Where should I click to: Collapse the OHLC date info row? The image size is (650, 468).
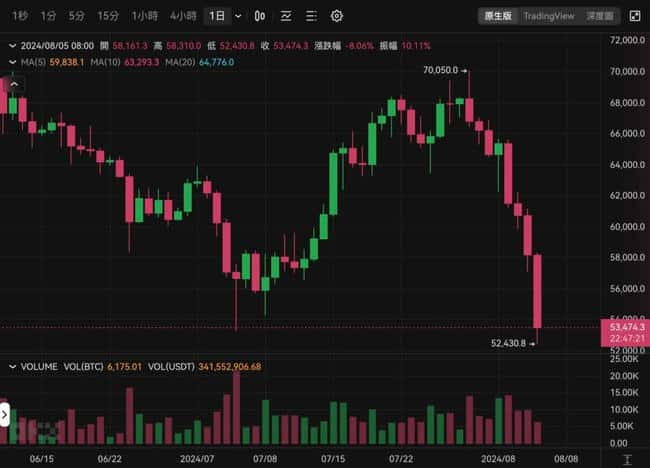pos(12,46)
